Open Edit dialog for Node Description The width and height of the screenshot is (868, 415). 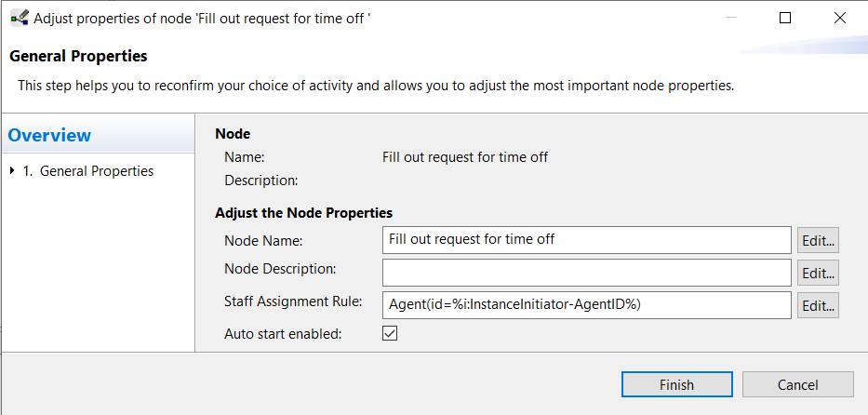(818, 274)
